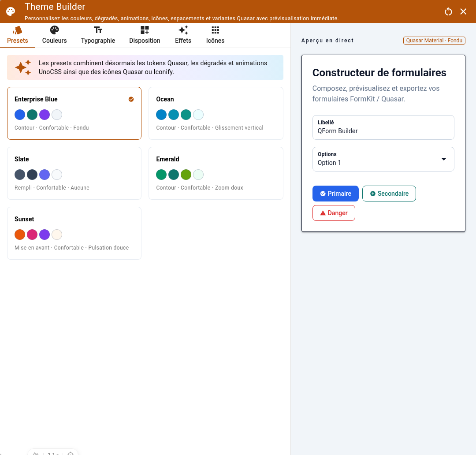The width and height of the screenshot is (476, 455).
Task: Click the Libellé input field
Action: 383,127
